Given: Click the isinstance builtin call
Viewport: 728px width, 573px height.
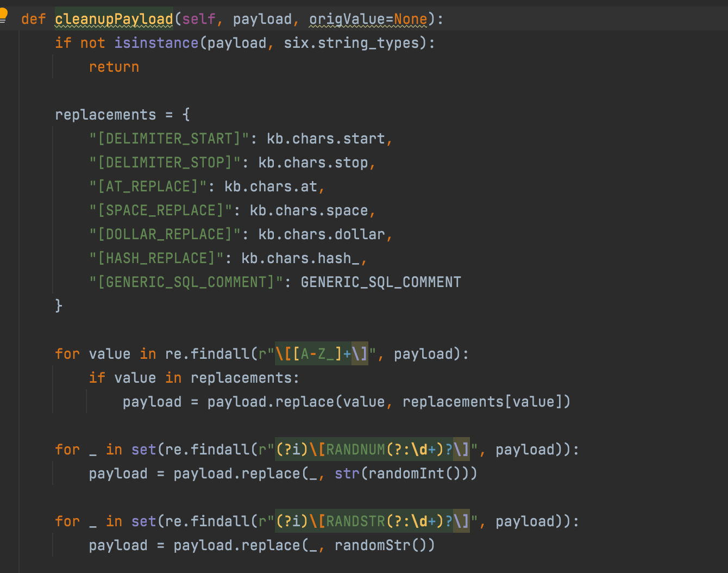Looking at the screenshot, I should pyautogui.click(x=156, y=43).
